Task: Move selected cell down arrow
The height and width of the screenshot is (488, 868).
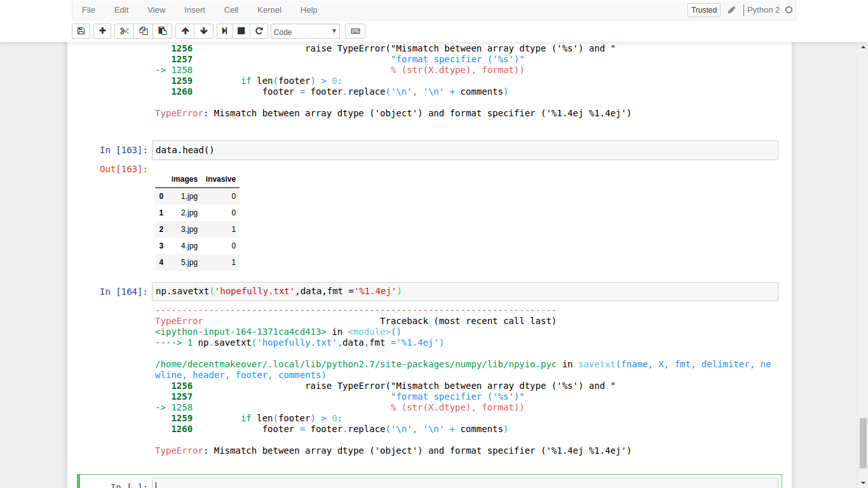Action: [x=203, y=31]
